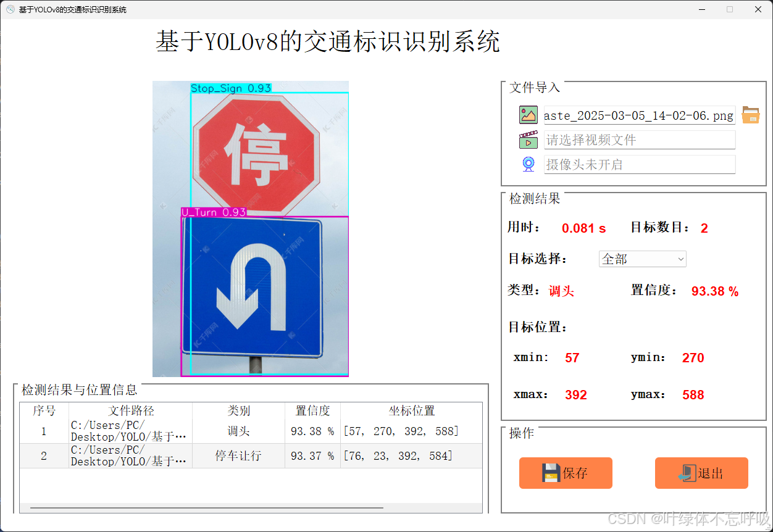Image resolution: width=773 pixels, height=532 pixels.
Task: Select the 停车让行 category cell
Action: pyautogui.click(x=239, y=455)
